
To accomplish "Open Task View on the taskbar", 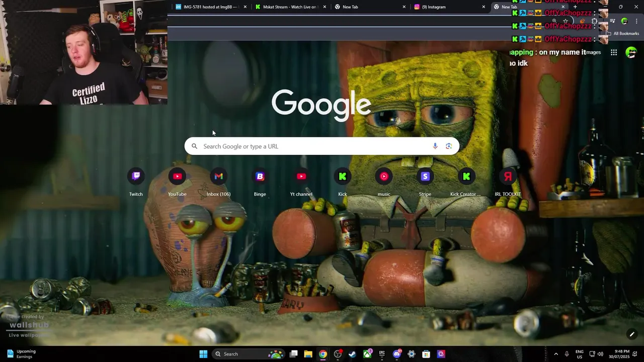I will 294,354.
